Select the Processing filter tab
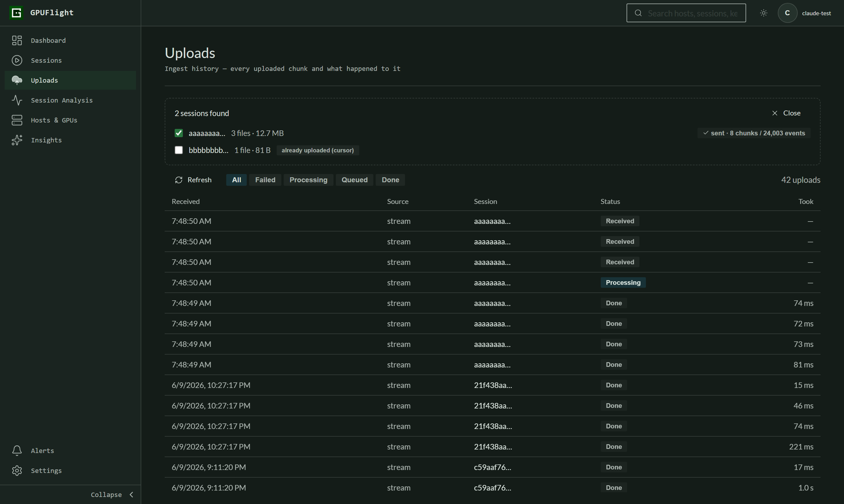The width and height of the screenshot is (844, 504). [x=308, y=180]
